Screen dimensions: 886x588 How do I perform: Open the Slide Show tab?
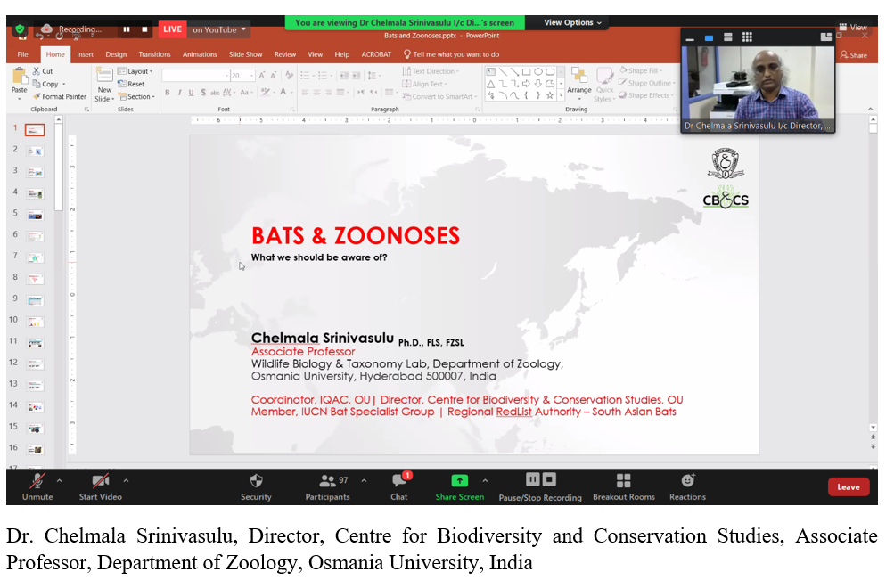(245, 54)
